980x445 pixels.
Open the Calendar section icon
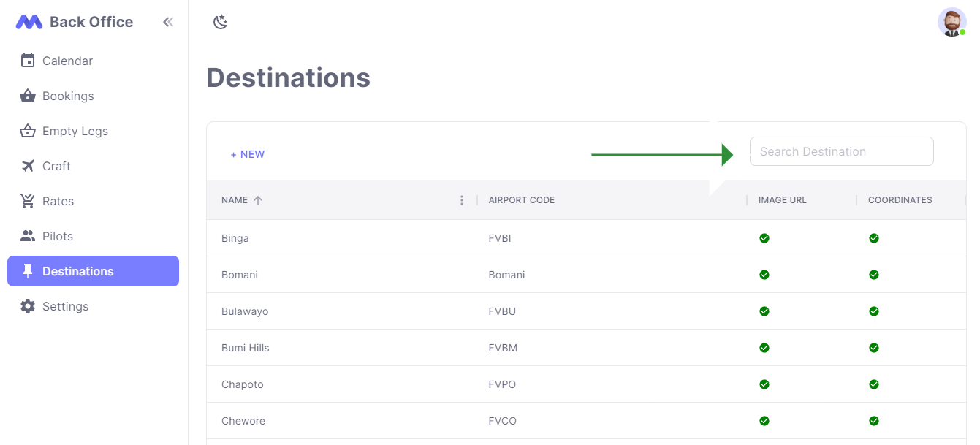27,61
